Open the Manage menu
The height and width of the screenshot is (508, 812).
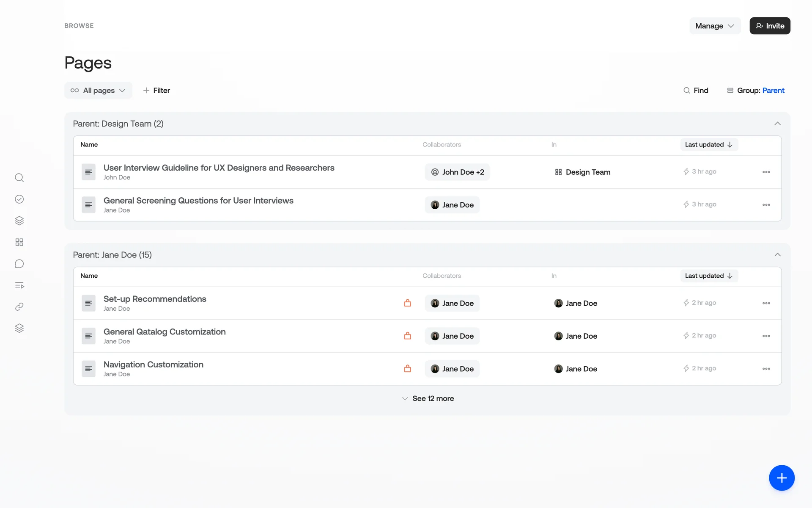click(x=715, y=26)
